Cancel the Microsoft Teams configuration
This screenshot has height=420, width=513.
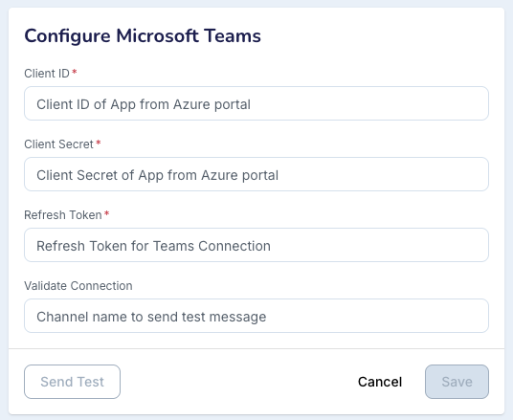tap(380, 382)
